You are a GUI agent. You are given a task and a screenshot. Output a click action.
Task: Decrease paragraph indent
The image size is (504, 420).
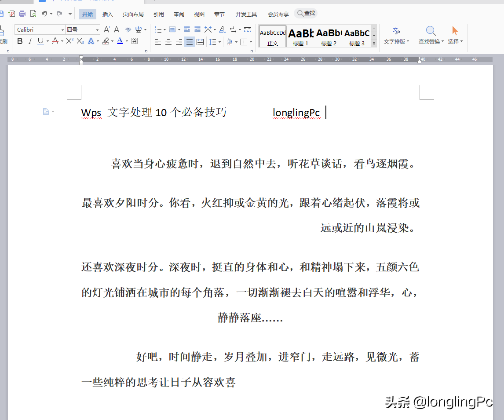(x=187, y=29)
